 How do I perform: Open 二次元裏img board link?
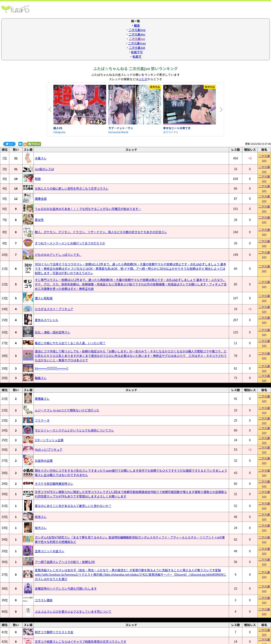137,30
